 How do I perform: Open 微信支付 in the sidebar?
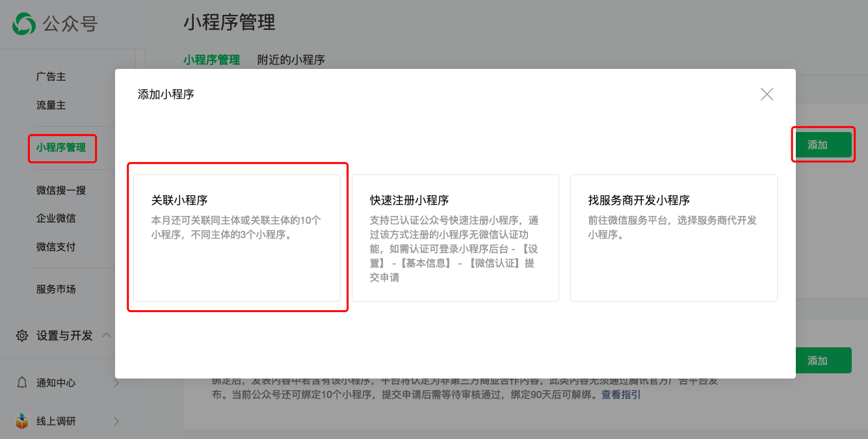click(x=56, y=247)
